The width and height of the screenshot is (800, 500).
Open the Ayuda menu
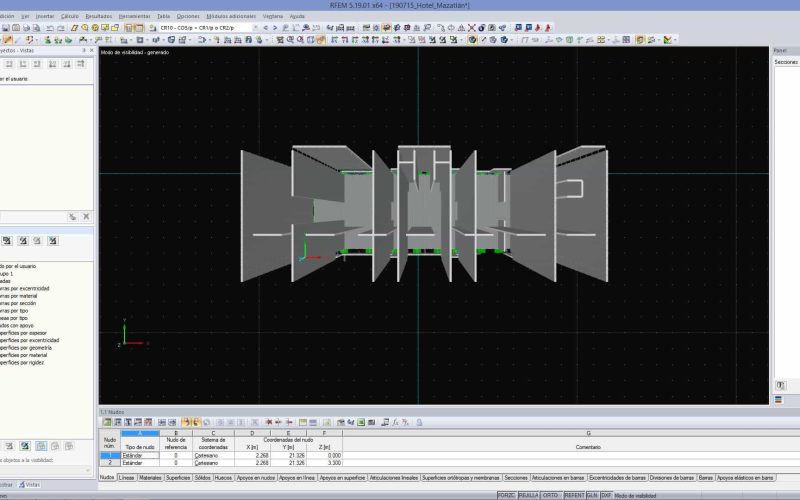tap(297, 16)
